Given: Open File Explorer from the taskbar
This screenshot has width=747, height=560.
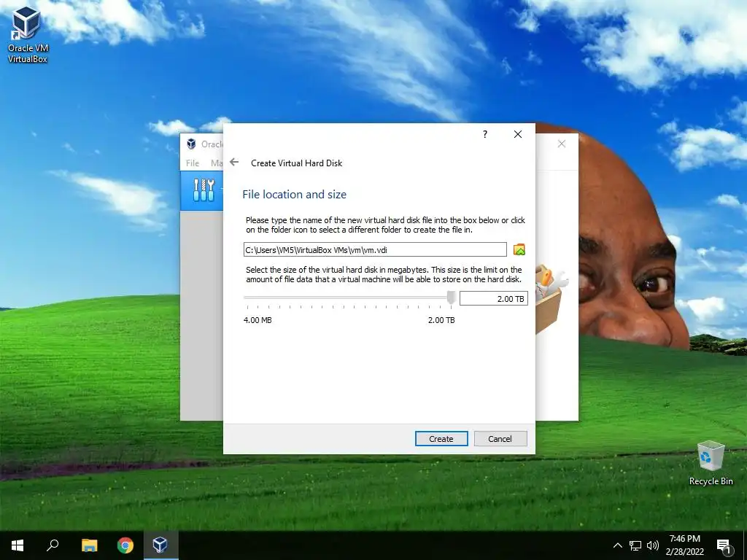Looking at the screenshot, I should click(x=89, y=545).
